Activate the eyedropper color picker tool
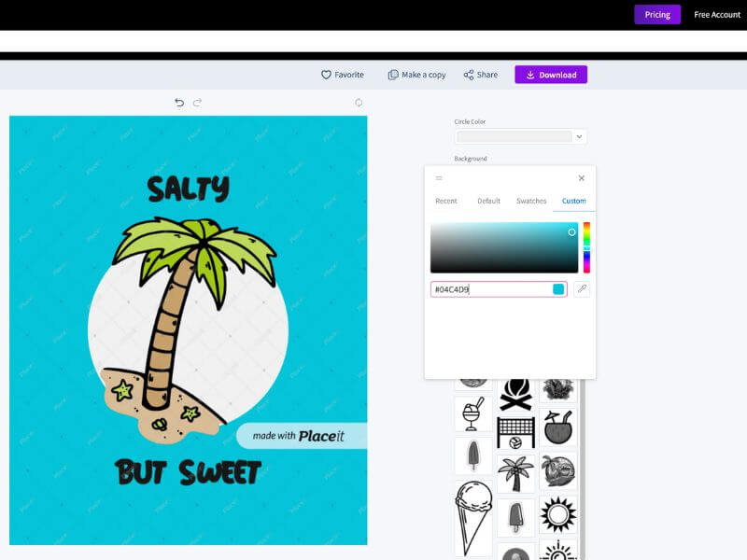 coord(582,289)
